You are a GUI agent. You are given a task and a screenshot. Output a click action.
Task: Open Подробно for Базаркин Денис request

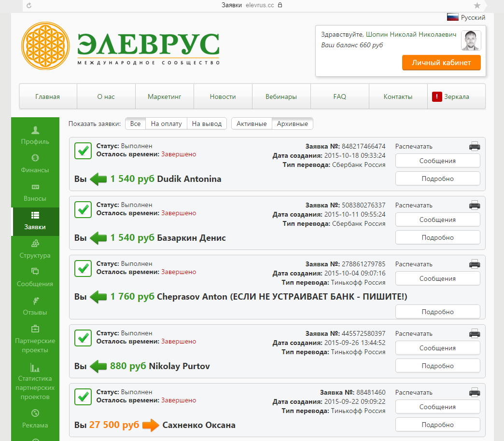(437, 237)
